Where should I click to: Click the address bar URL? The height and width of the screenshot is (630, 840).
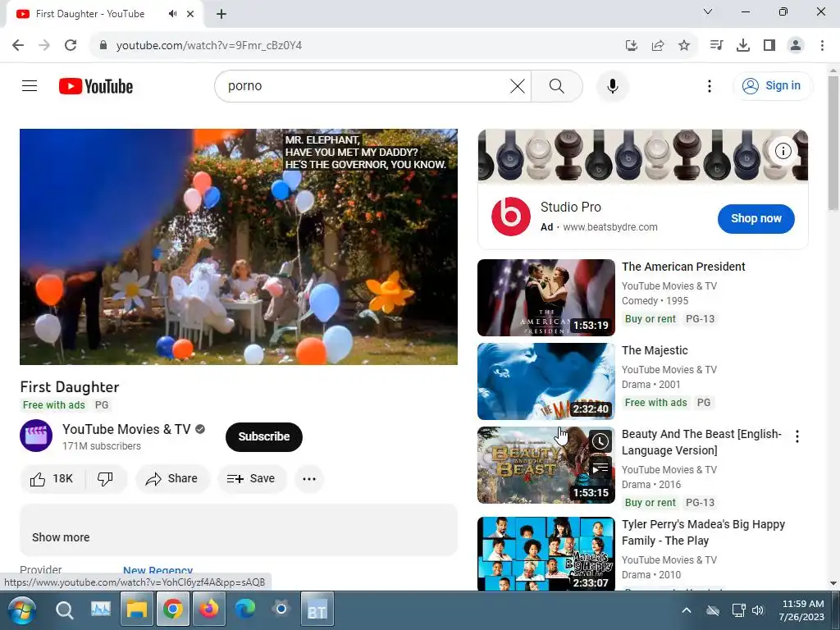(209, 46)
